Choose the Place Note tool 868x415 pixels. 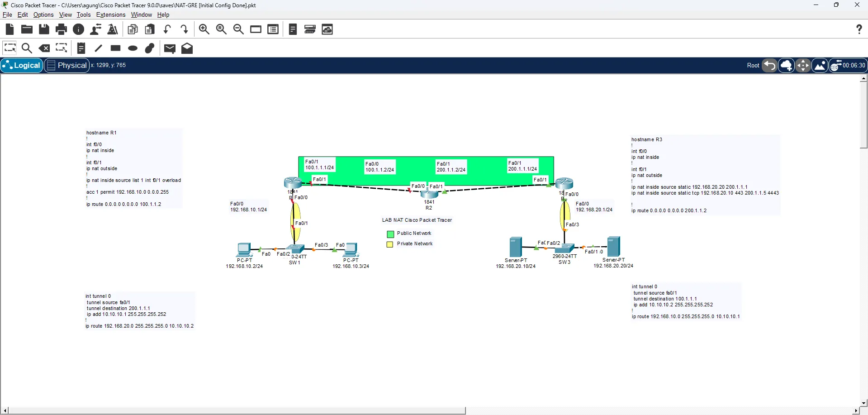(81, 48)
